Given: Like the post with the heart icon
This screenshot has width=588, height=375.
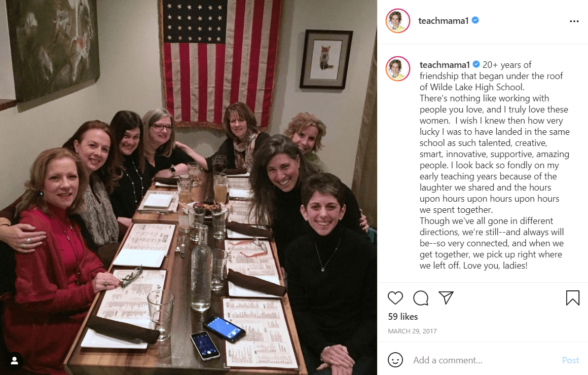Looking at the screenshot, I should pos(395,297).
